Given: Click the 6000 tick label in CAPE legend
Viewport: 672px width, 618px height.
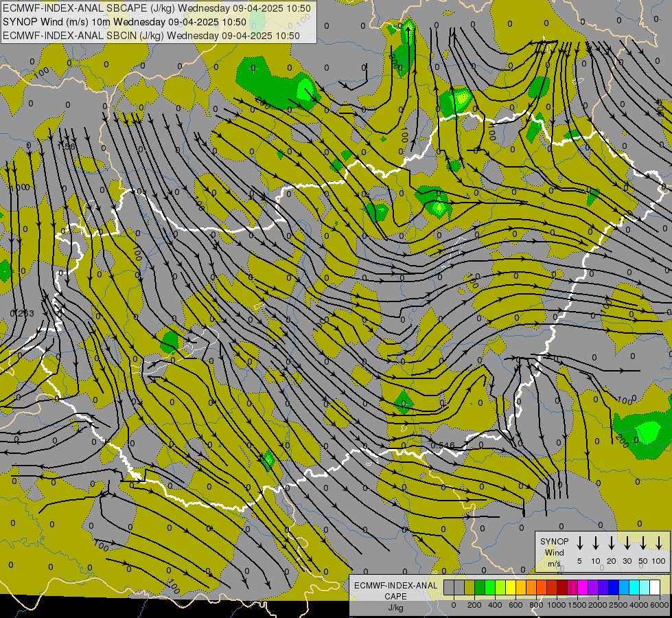Looking at the screenshot, I should pos(660,605).
